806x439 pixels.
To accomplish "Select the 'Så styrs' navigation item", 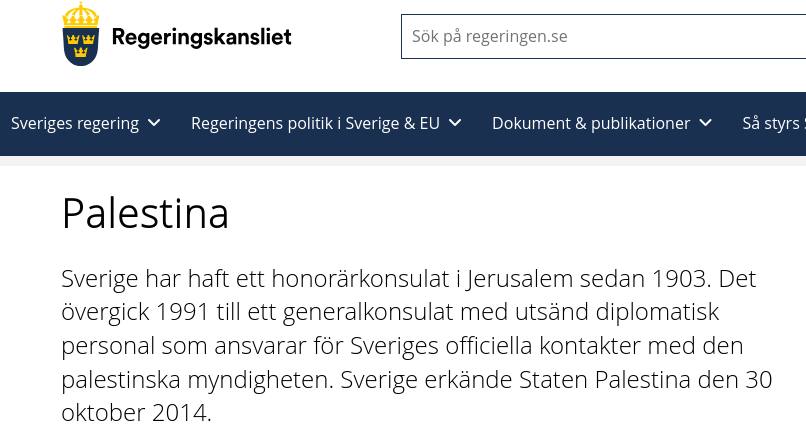I will point(773,123).
